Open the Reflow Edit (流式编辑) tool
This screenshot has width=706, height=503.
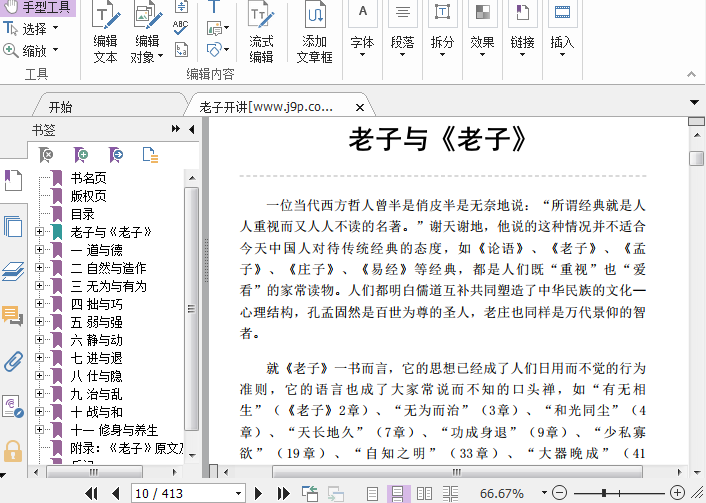tap(261, 32)
